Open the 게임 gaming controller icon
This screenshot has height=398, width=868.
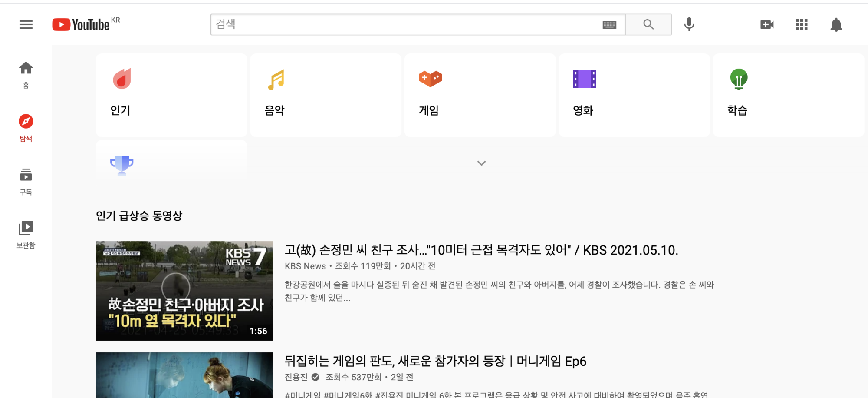[x=430, y=79]
